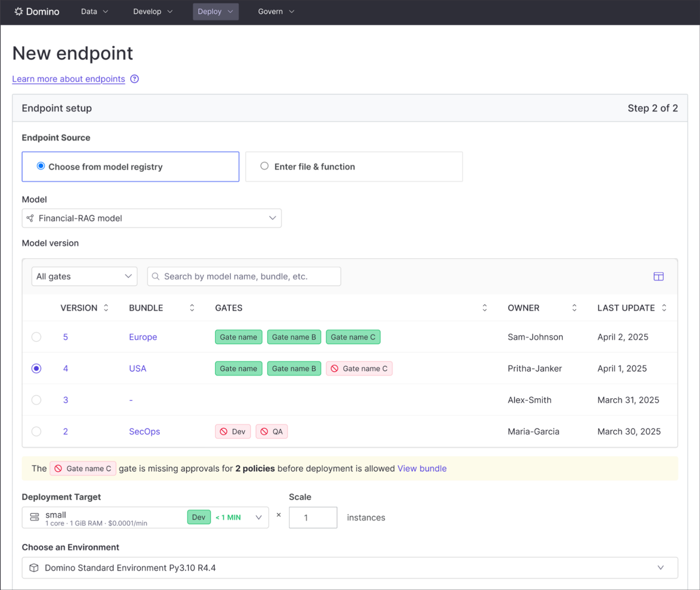The image size is (700, 590).
Task: Click the Domino logo in the navigation bar
Action: (x=36, y=12)
